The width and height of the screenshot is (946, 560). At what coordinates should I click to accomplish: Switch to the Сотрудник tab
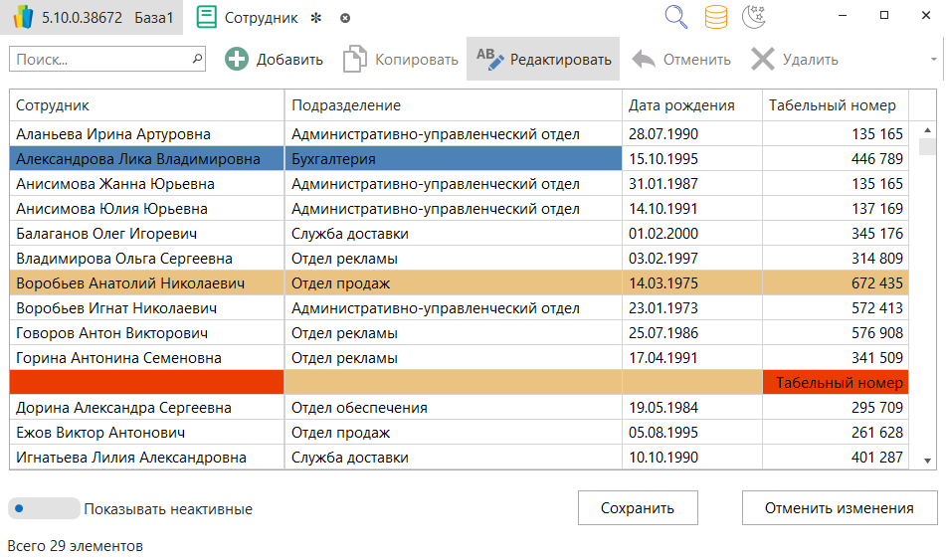pos(259,18)
